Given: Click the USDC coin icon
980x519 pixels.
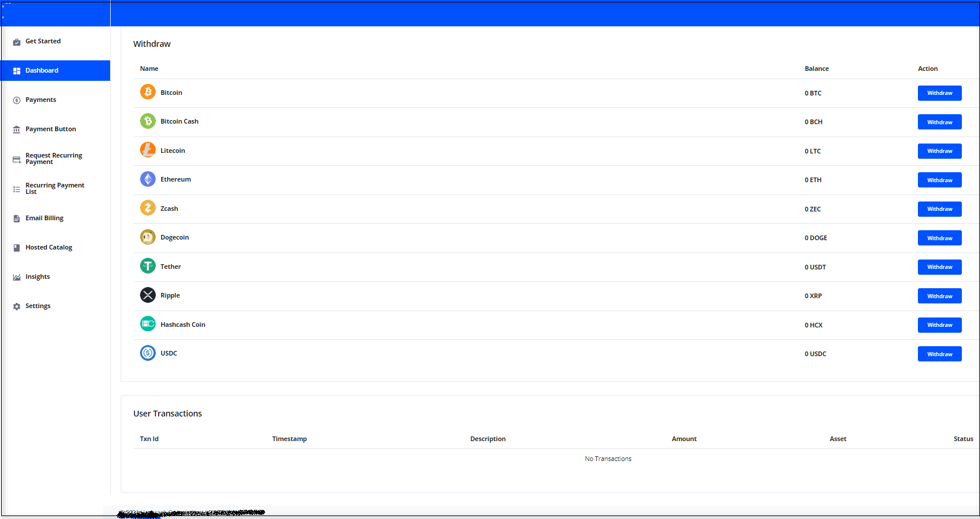Looking at the screenshot, I should (148, 353).
